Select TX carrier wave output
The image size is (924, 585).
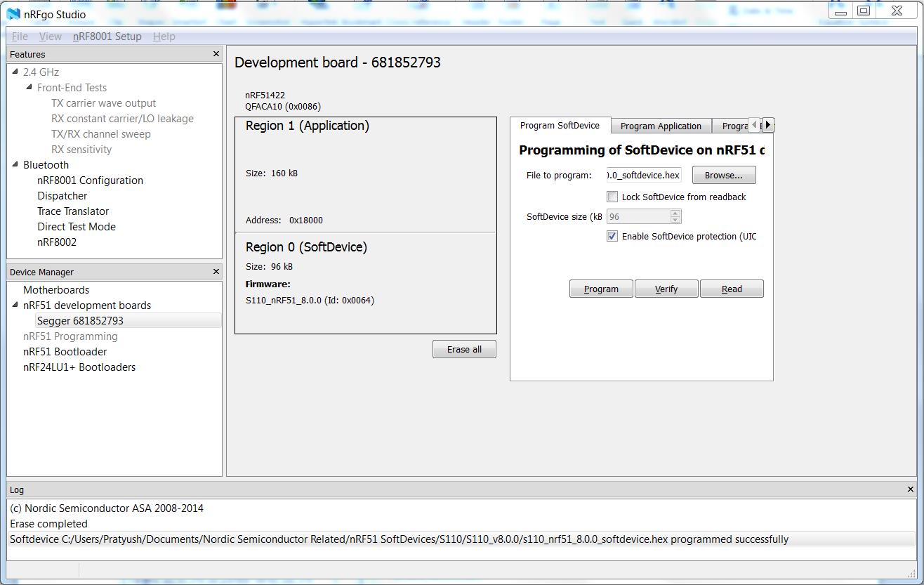coord(103,103)
